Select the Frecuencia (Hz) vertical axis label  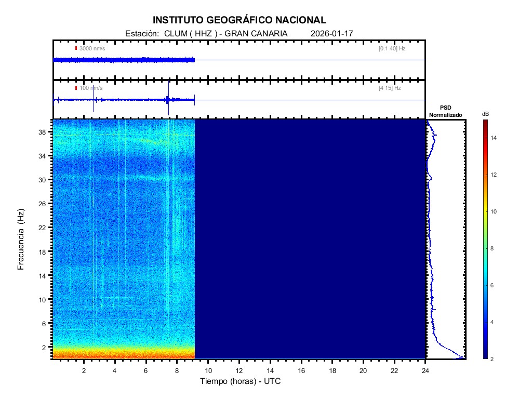tap(21, 239)
